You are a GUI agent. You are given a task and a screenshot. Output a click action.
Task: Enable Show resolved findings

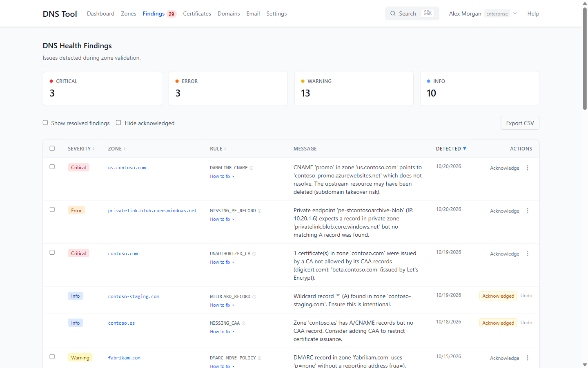click(x=45, y=123)
